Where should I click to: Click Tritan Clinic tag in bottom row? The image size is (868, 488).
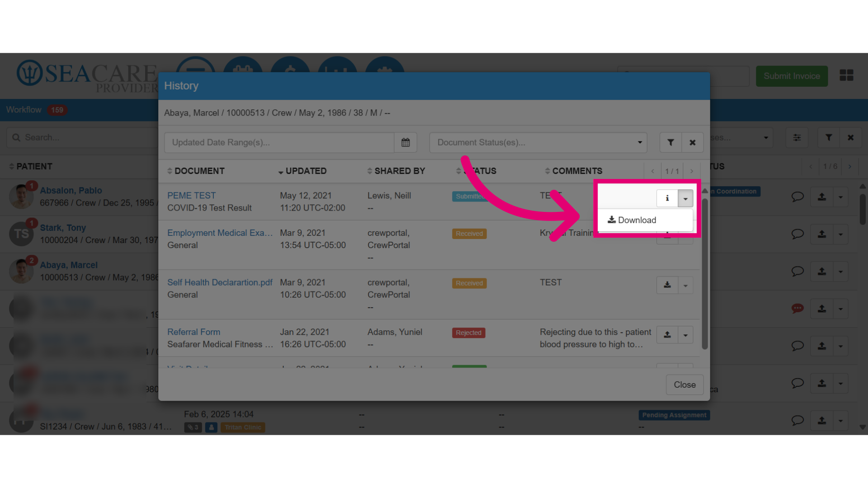click(x=243, y=427)
